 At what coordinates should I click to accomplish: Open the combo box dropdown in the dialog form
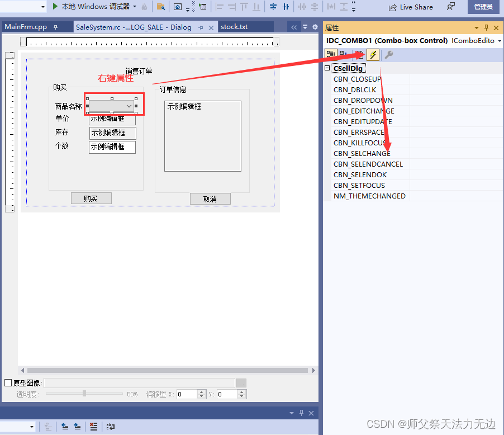(x=129, y=105)
